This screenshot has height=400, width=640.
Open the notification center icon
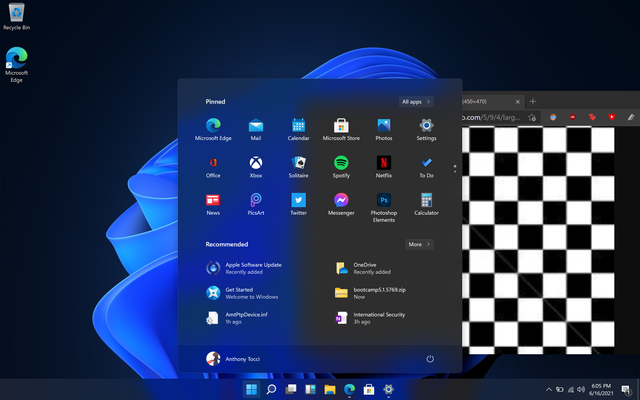point(625,390)
